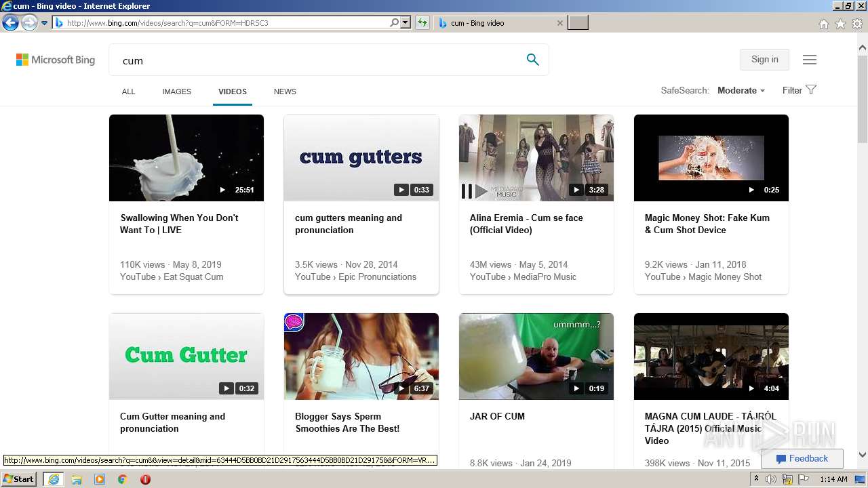The height and width of the screenshot is (488, 868).
Task: Open the IE Home page icon
Action: pyautogui.click(x=823, y=24)
